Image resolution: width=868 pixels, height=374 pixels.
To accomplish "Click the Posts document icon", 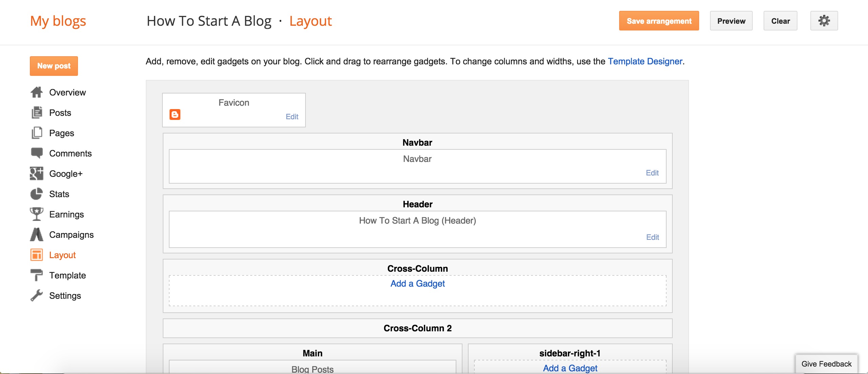I will pyautogui.click(x=37, y=112).
